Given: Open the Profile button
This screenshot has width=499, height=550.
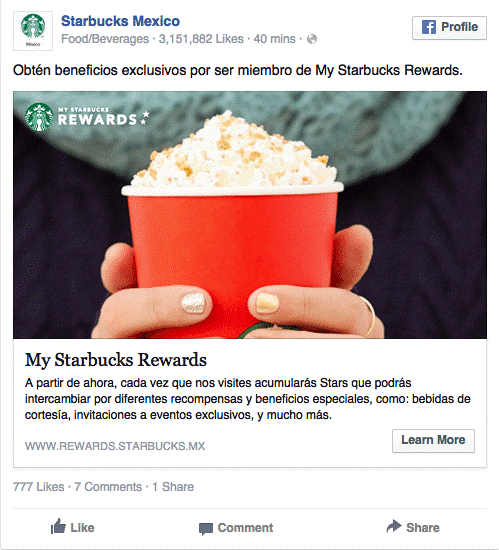Looking at the screenshot, I should (x=449, y=27).
